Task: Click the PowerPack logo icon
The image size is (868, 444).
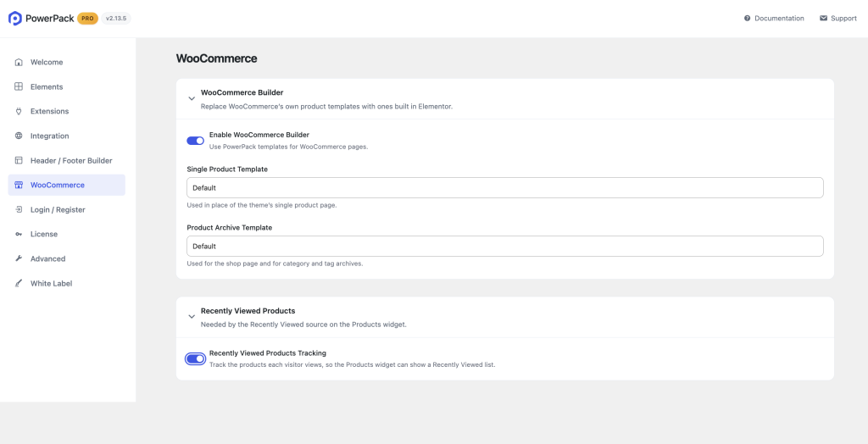Action: coord(15,19)
